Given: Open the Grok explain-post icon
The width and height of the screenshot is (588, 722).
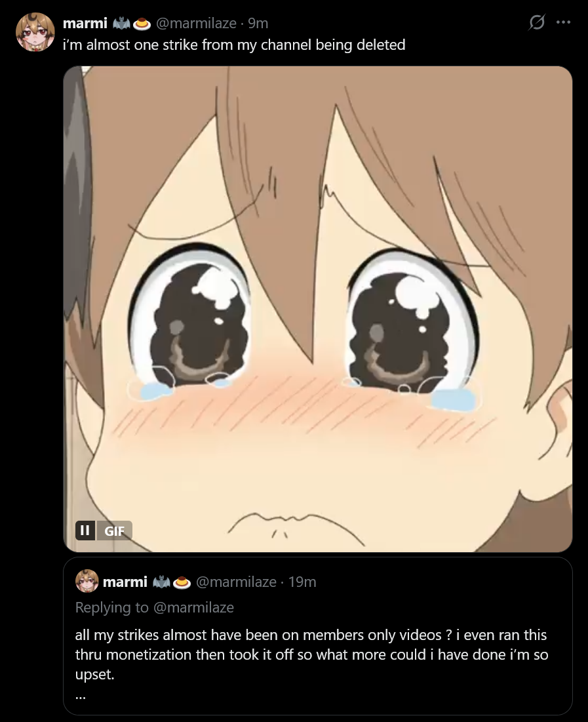Looking at the screenshot, I should 537,22.
